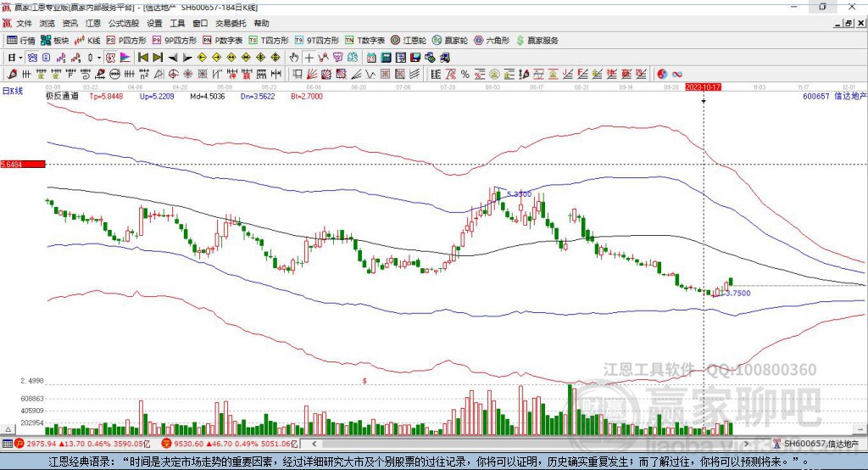This screenshot has width=868, height=470.
Task: Click the bottom scrollbar left arrow
Action: 314,444
